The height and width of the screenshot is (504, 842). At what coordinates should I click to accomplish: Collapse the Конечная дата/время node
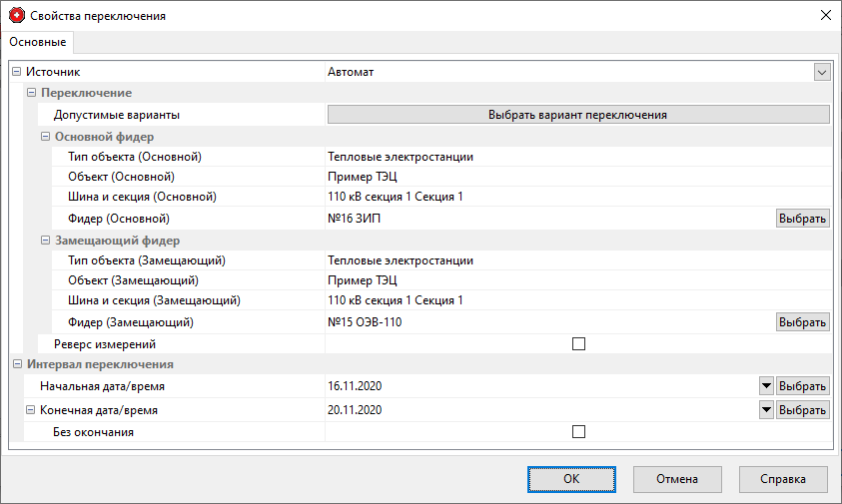(x=29, y=410)
